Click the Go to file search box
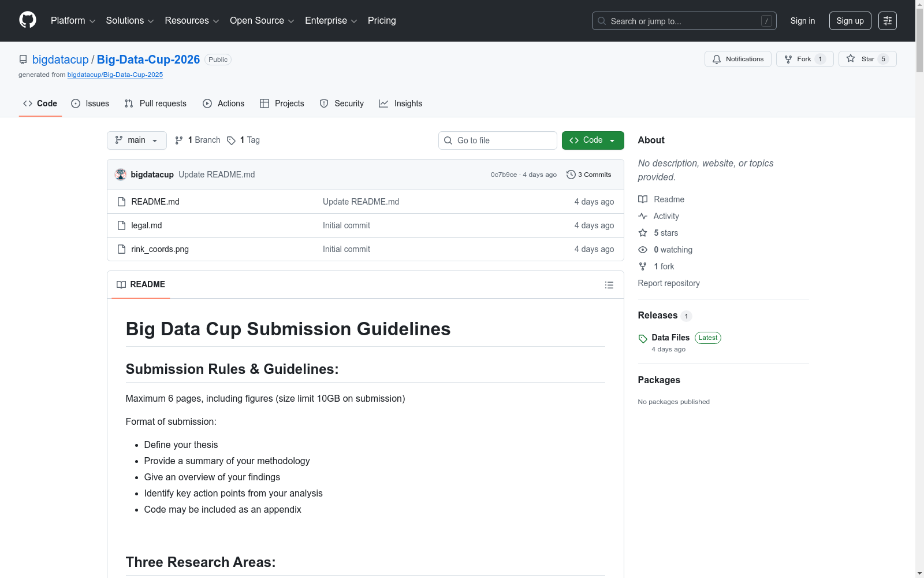Screen dimensions: 924x578 coord(498,140)
